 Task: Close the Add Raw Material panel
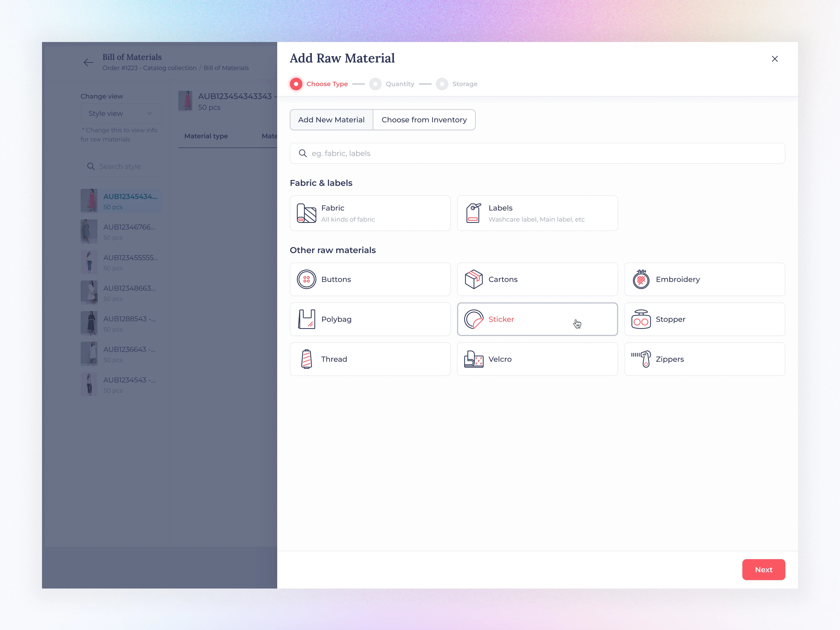coord(775,59)
